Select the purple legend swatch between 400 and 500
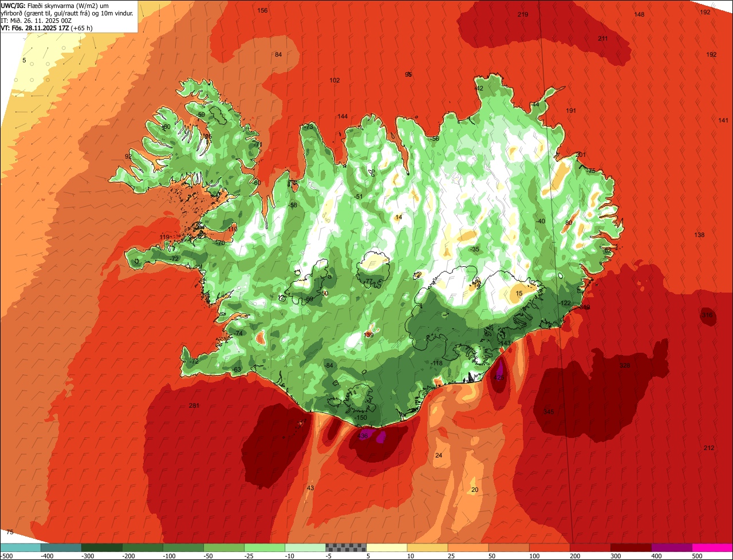Image resolution: width=733 pixels, height=560 pixels. pyautogui.click(x=672, y=547)
